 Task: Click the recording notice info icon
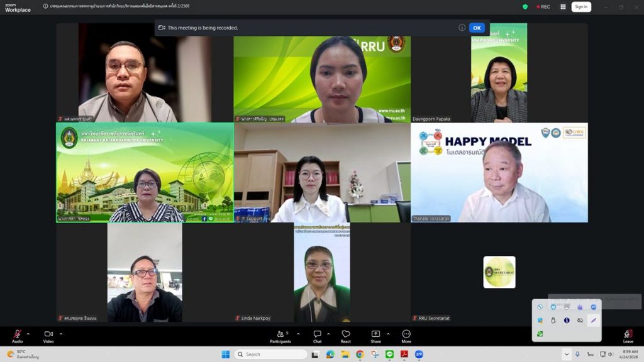coord(462,28)
